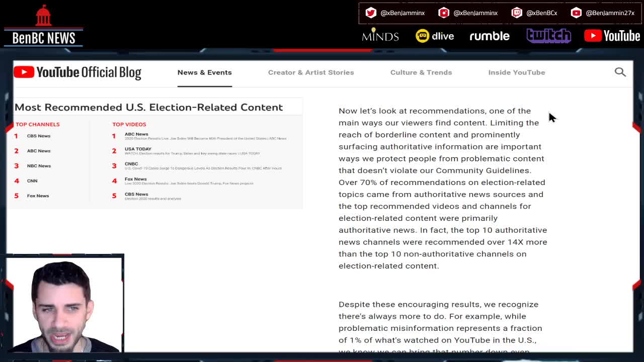The height and width of the screenshot is (362, 644).
Task: Open the blog search magnifier icon
Action: (x=620, y=72)
